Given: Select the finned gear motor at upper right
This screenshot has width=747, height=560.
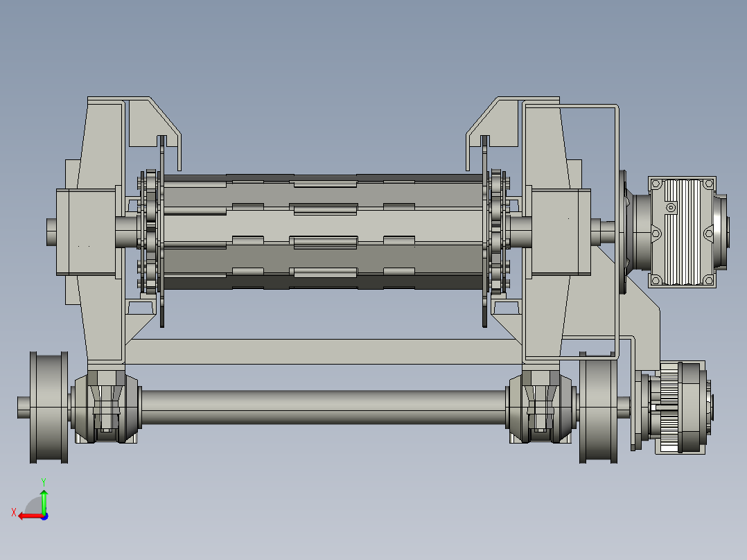Looking at the screenshot, I should (682, 232).
